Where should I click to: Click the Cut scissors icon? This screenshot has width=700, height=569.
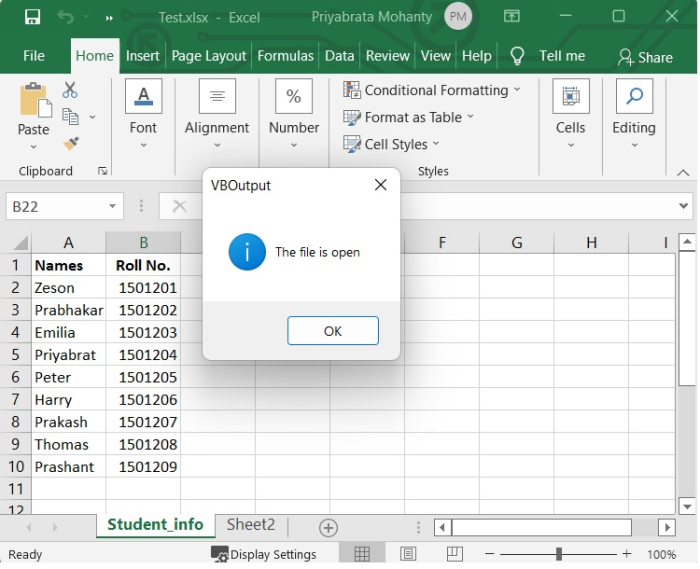point(70,90)
